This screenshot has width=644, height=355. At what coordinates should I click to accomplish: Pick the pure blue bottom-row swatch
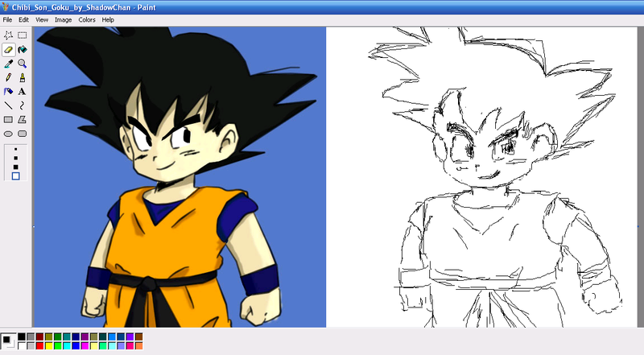(x=76, y=345)
